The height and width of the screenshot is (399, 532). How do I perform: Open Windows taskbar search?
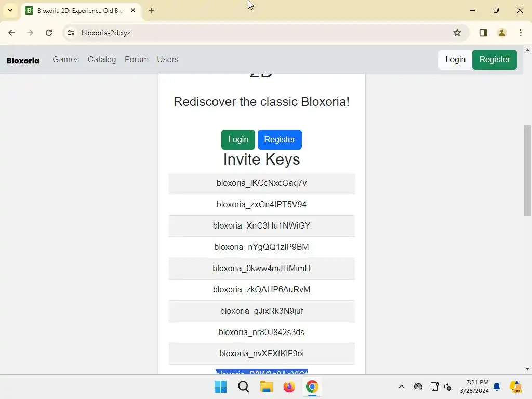coord(244,387)
